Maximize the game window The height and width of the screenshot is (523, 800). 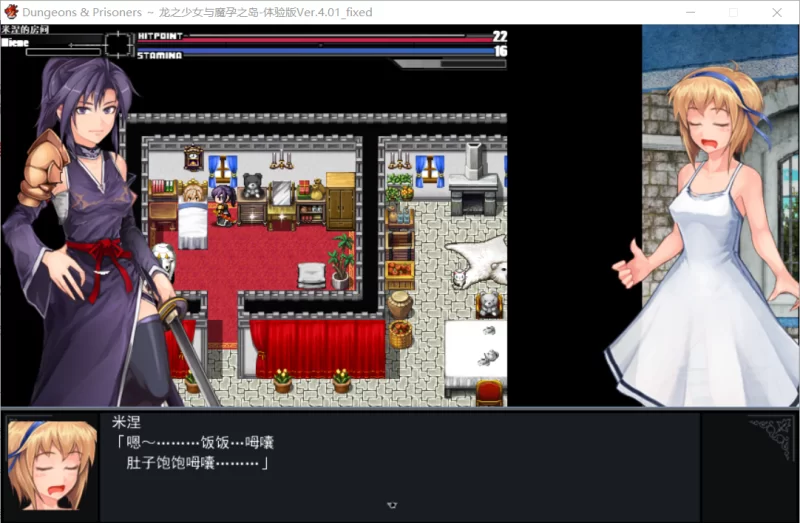click(x=733, y=12)
